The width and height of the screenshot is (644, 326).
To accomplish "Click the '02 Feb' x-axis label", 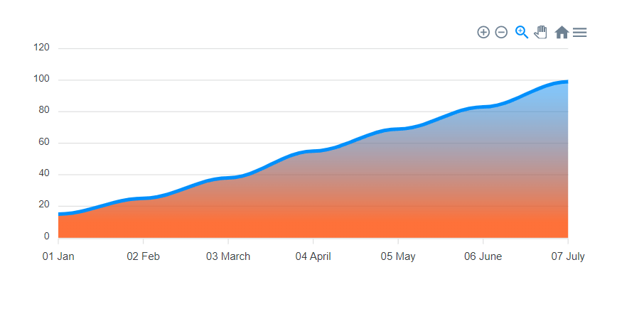I will 143,256.
